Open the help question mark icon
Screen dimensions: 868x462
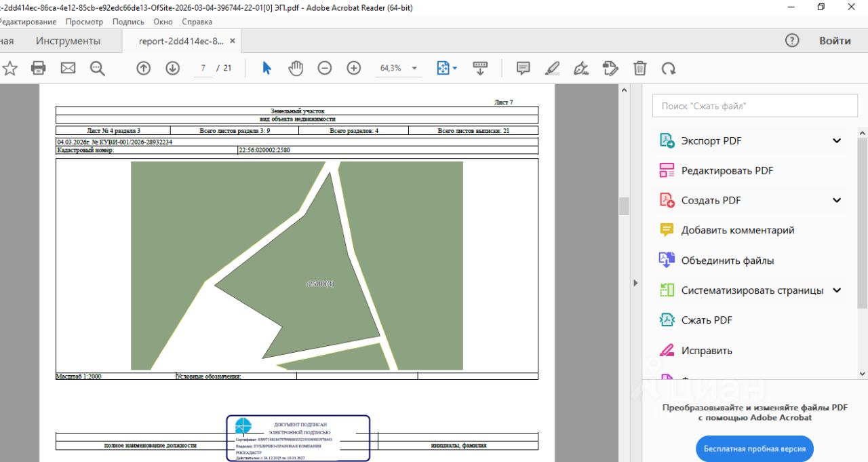[792, 40]
